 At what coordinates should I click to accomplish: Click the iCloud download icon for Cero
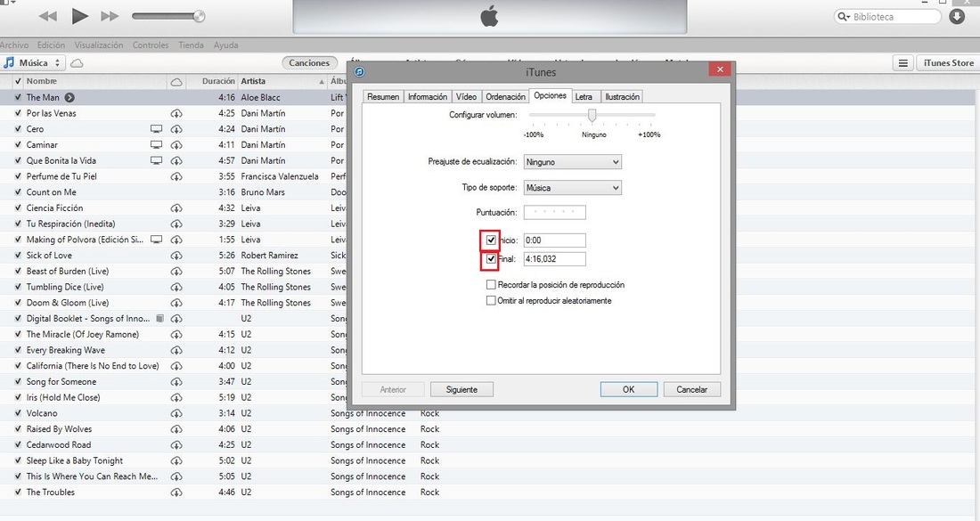176,129
